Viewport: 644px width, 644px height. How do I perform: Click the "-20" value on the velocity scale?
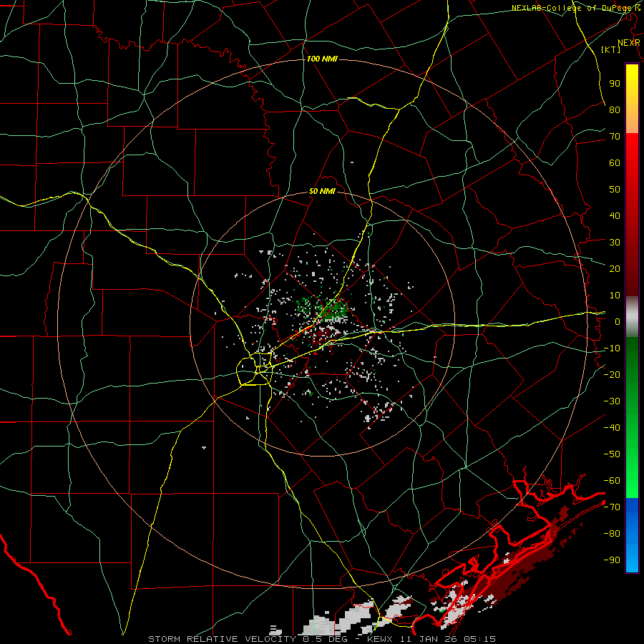click(612, 374)
